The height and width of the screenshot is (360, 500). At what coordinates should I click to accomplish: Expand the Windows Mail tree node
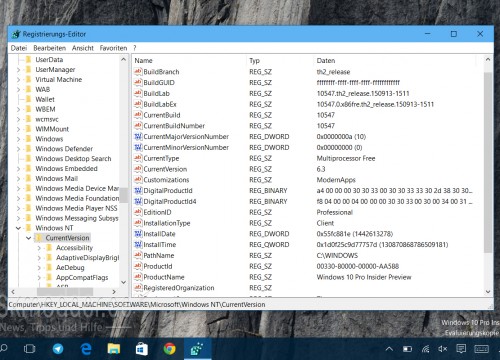click(x=18, y=179)
